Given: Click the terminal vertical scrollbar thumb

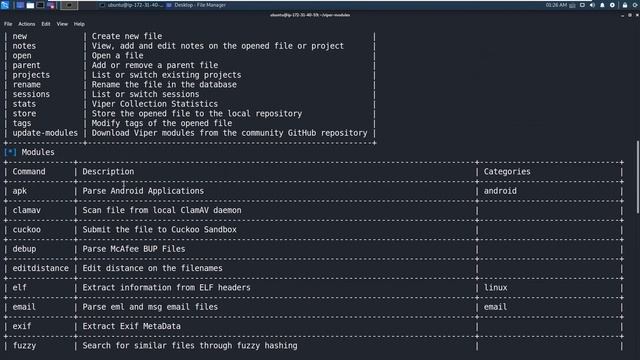Looking at the screenshot, I should 638,176.
